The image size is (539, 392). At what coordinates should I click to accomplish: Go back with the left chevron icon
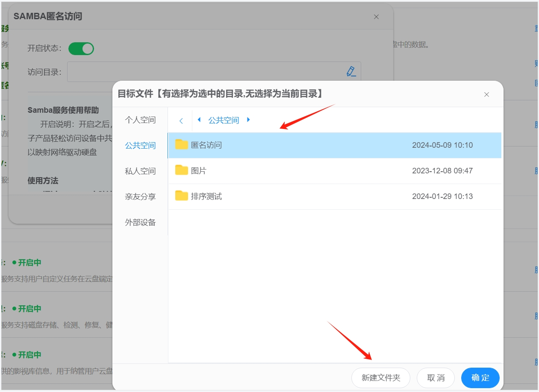tap(181, 121)
